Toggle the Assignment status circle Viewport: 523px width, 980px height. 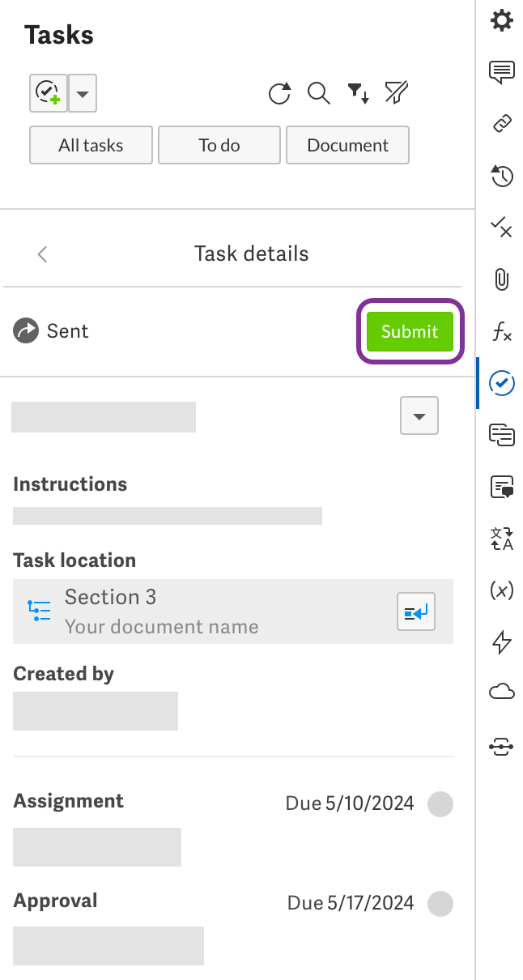(440, 804)
